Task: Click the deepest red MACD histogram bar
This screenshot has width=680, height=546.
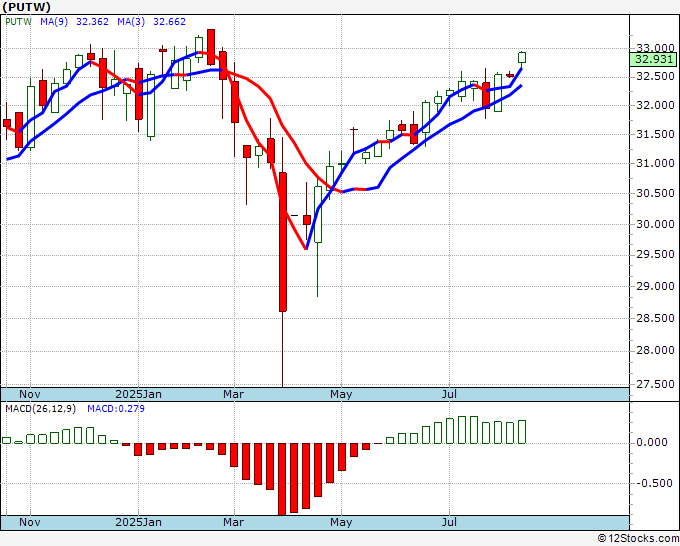Action: (282, 479)
